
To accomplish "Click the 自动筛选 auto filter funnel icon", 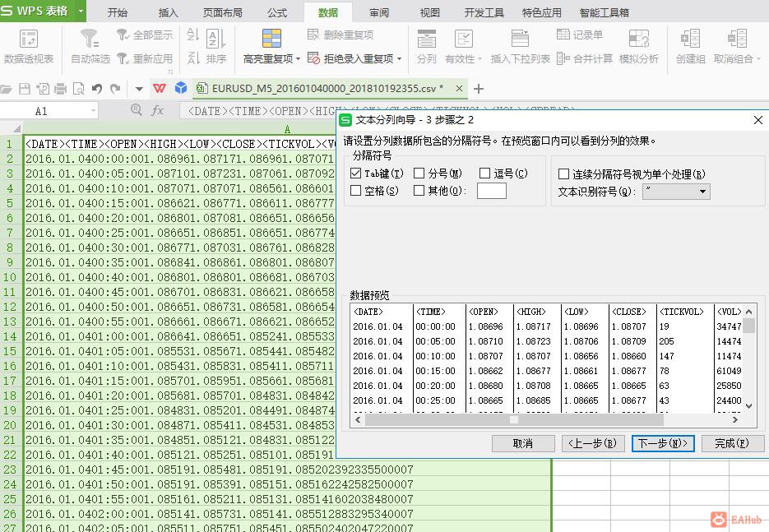I will [90, 39].
